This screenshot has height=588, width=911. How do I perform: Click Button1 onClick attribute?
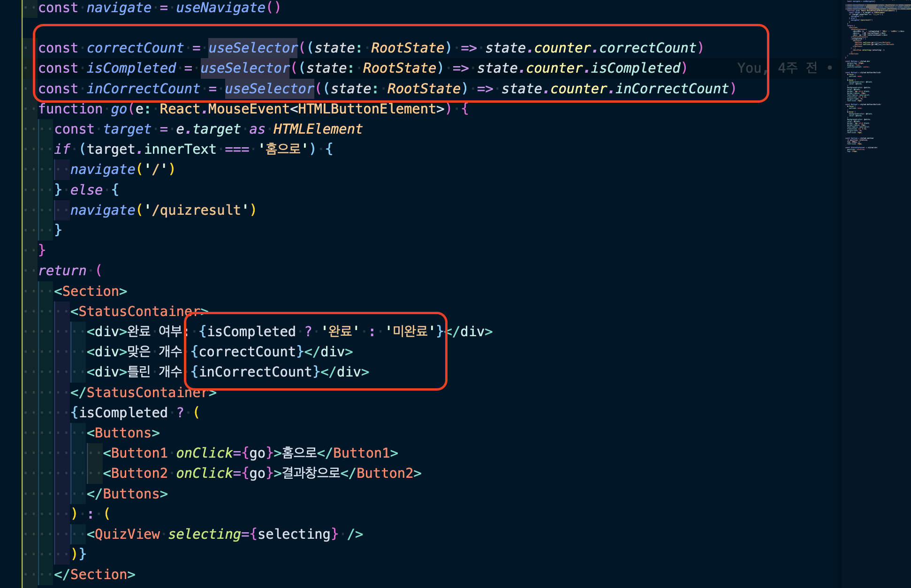click(x=205, y=453)
